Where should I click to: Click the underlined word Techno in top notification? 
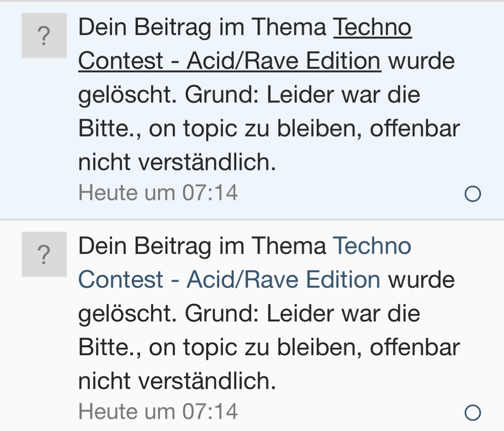(x=372, y=27)
